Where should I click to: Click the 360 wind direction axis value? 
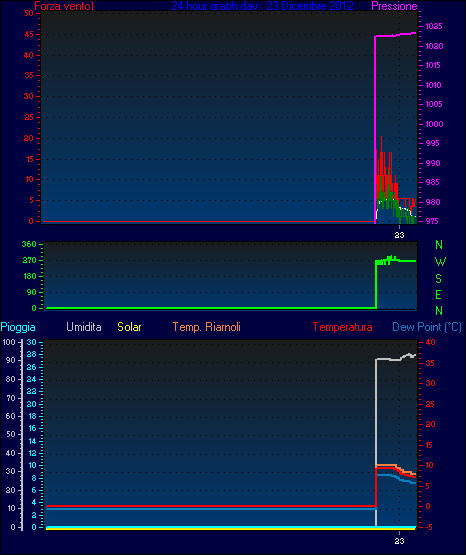pyautogui.click(x=29, y=244)
